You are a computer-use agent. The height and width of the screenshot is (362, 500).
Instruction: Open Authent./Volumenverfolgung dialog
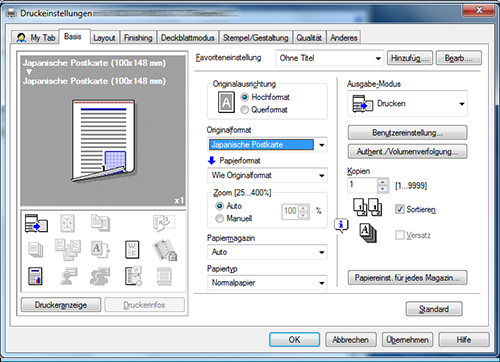click(x=407, y=152)
